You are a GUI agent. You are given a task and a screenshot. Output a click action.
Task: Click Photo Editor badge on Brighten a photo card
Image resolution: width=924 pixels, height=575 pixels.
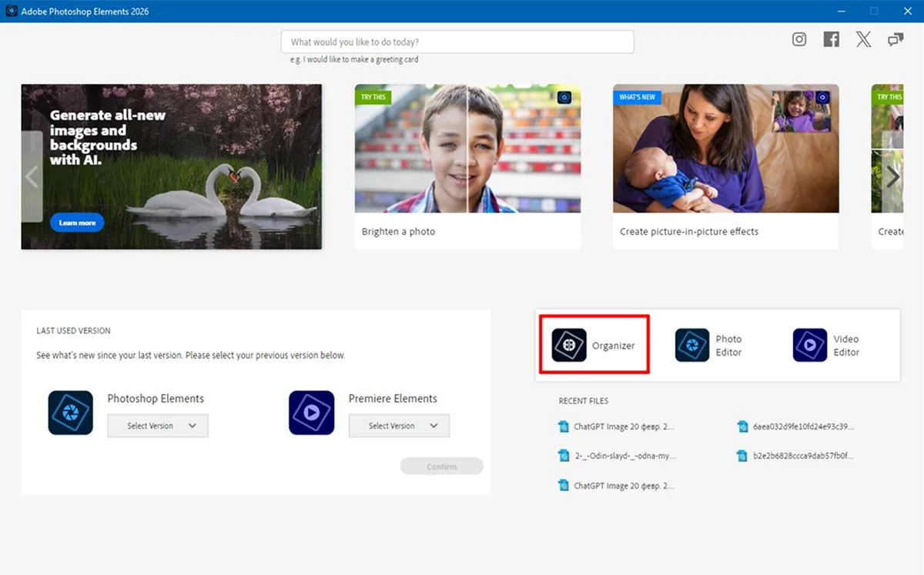pos(564,97)
